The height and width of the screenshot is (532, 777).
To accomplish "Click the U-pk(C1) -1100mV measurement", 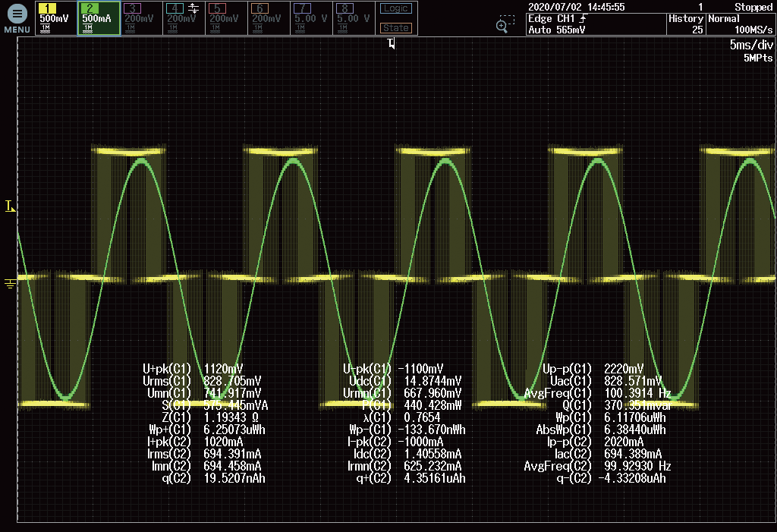I will pos(393,369).
